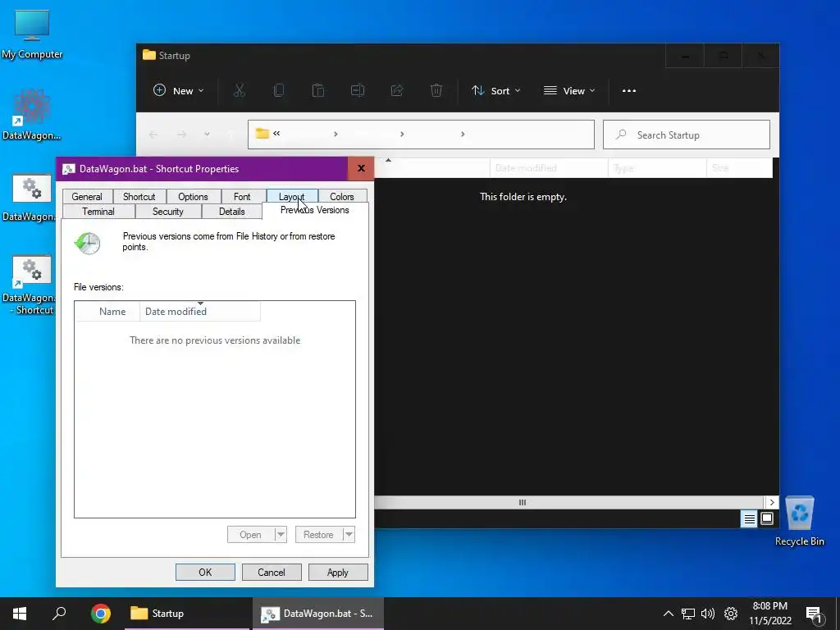
Task: Switch to the Shortcut tab
Action: click(139, 197)
